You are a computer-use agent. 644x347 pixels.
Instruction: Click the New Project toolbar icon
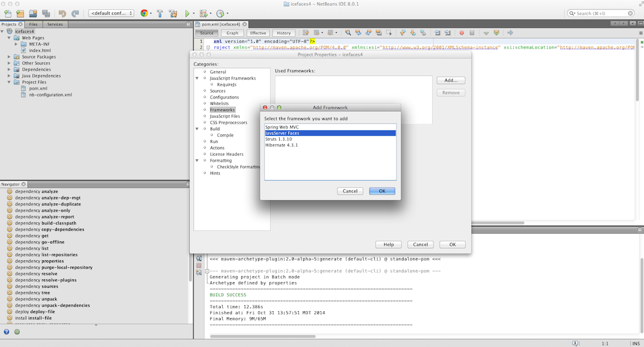[21, 13]
